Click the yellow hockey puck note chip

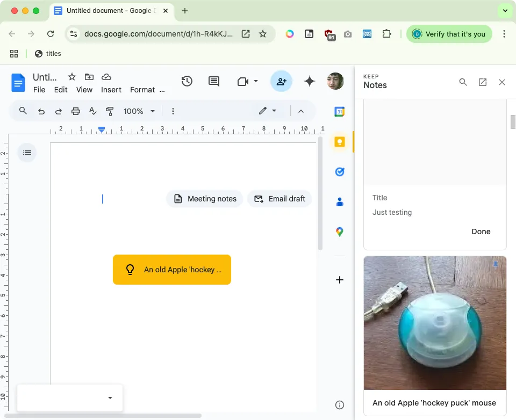tap(172, 270)
